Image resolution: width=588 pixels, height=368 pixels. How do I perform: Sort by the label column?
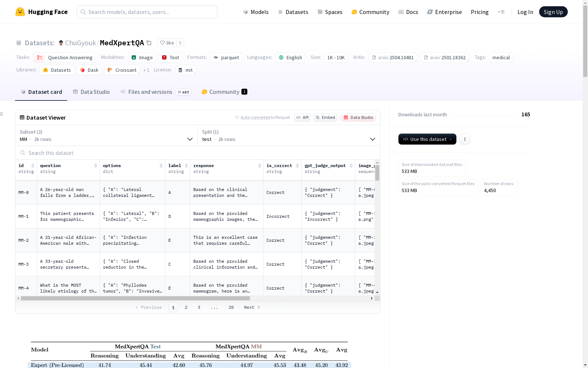pyautogui.click(x=186, y=166)
